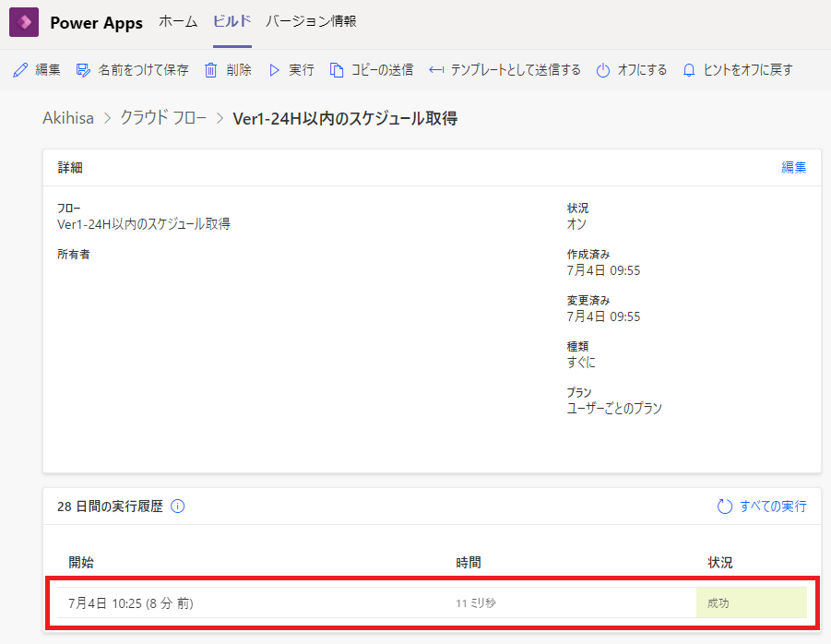Open the info icon beside 28日間の実行履歴

point(178,506)
